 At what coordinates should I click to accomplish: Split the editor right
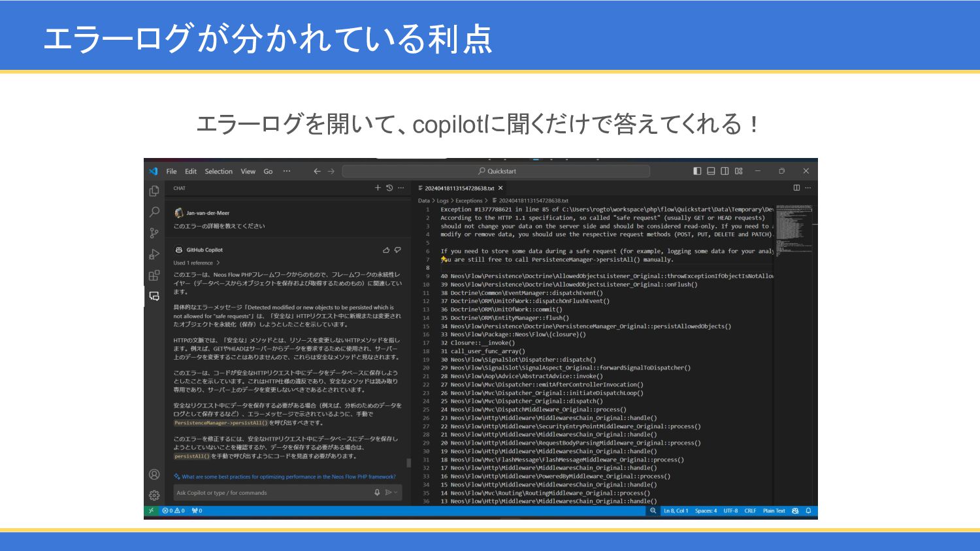tap(796, 188)
